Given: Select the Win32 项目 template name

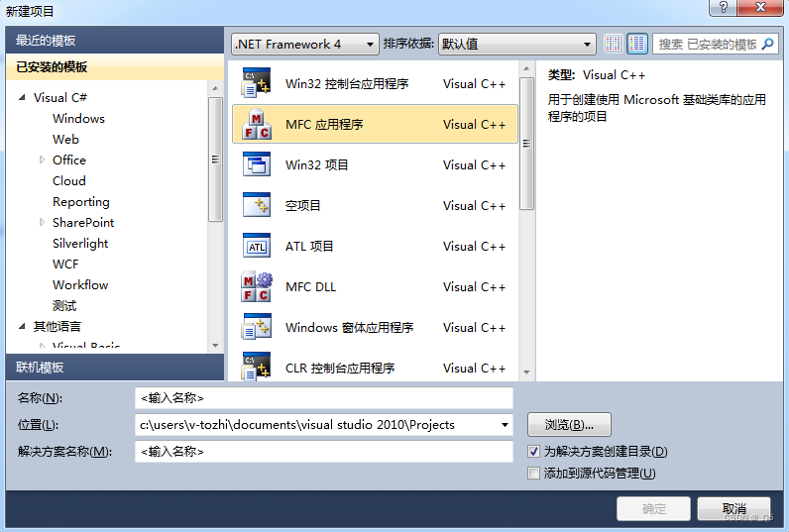Looking at the screenshot, I should point(316,164).
